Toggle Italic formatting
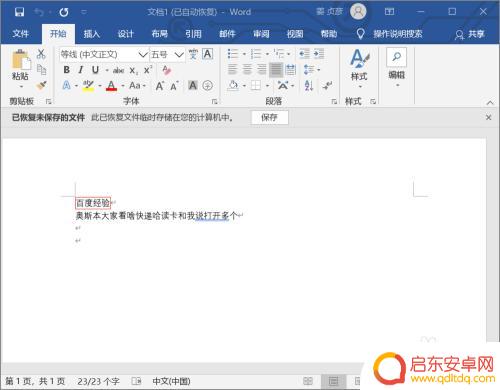 click(81, 70)
